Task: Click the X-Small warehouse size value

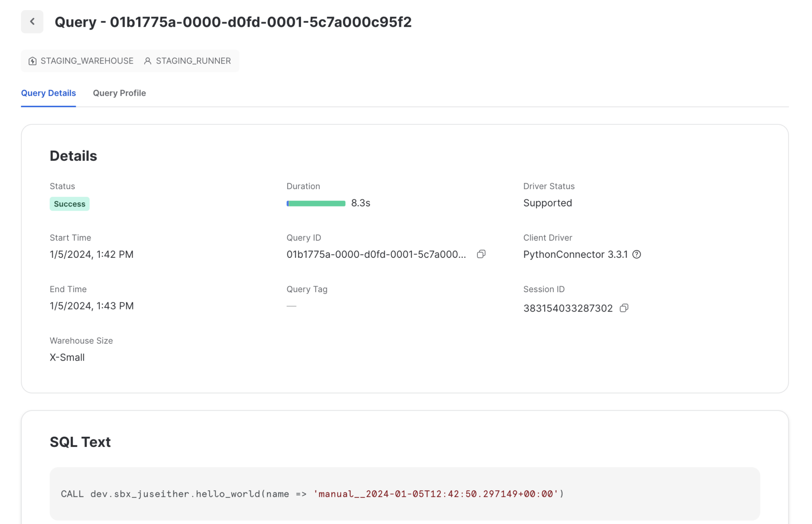Action: [x=67, y=358]
